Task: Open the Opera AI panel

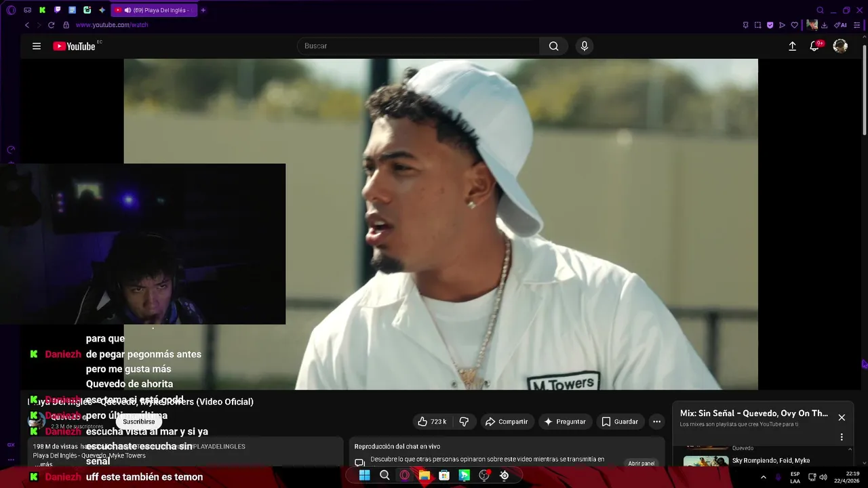Action: point(840,25)
